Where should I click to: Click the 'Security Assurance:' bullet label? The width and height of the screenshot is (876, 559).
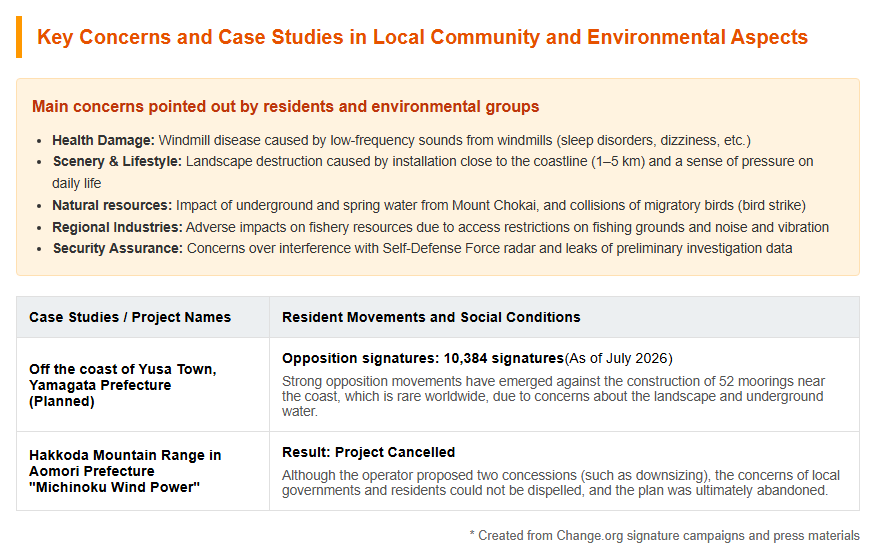point(118,249)
